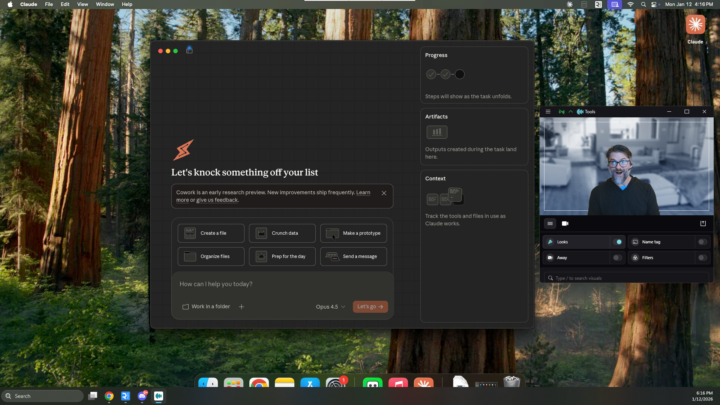Expand the green chevron in camera tools title bar

pos(571,112)
